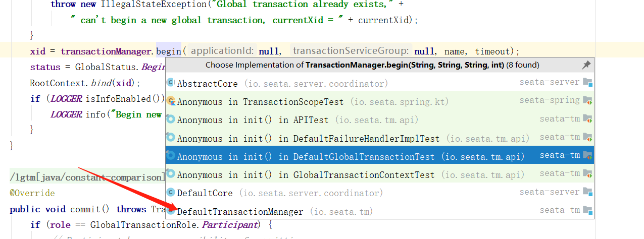
Task: Click the lgtm constant-comparison comment
Action: point(87,177)
